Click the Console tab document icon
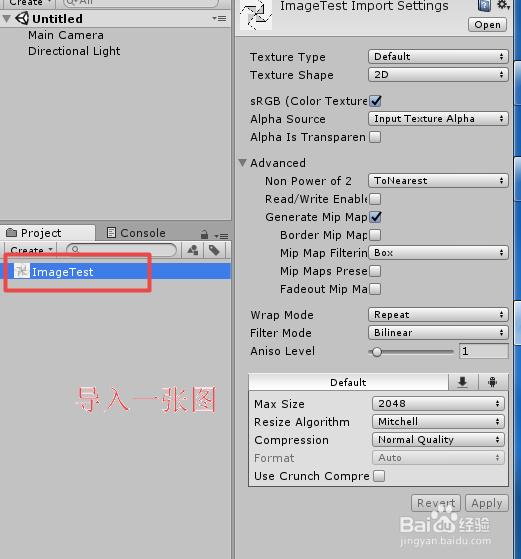Viewport: 521px width, 559px height. click(x=111, y=232)
